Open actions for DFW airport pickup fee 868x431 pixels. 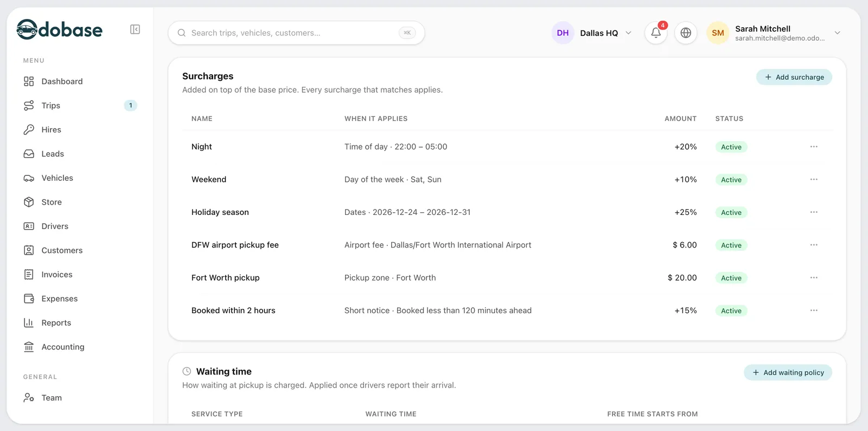click(x=814, y=245)
